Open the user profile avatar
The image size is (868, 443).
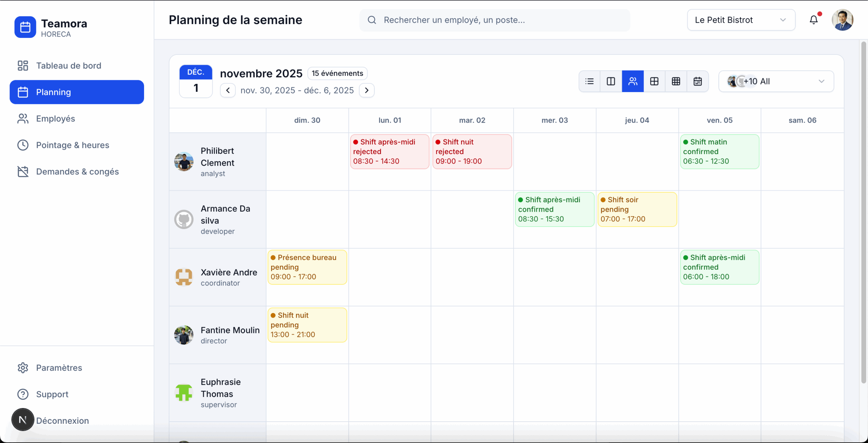842,20
